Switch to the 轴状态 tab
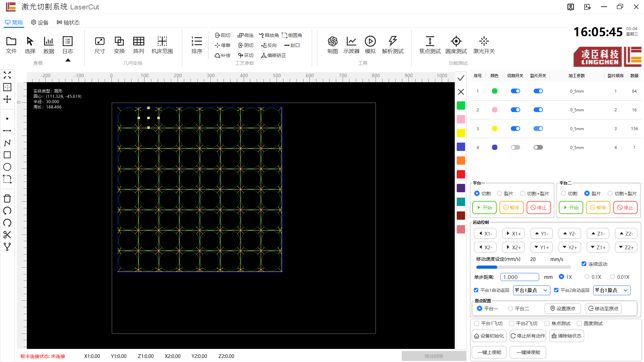The image size is (644, 362). point(68,22)
